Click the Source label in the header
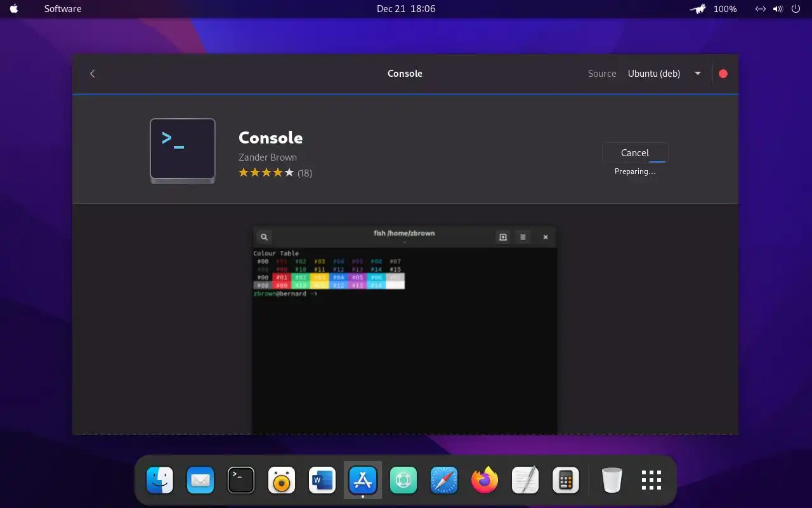The width and height of the screenshot is (812, 508). (x=602, y=74)
